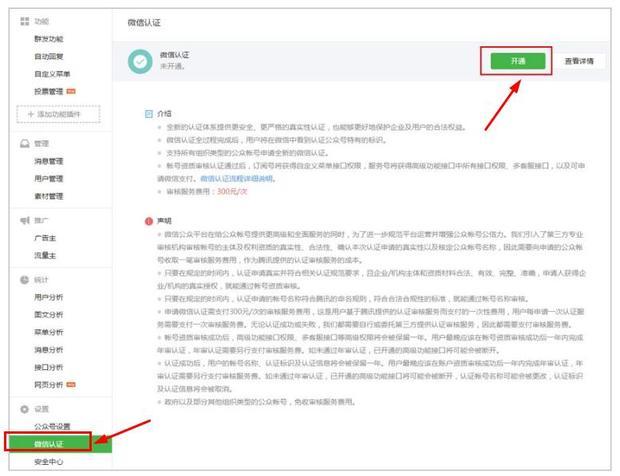
Task: Open 群发功能 in the sidebar
Action: pyautogui.click(x=49, y=39)
